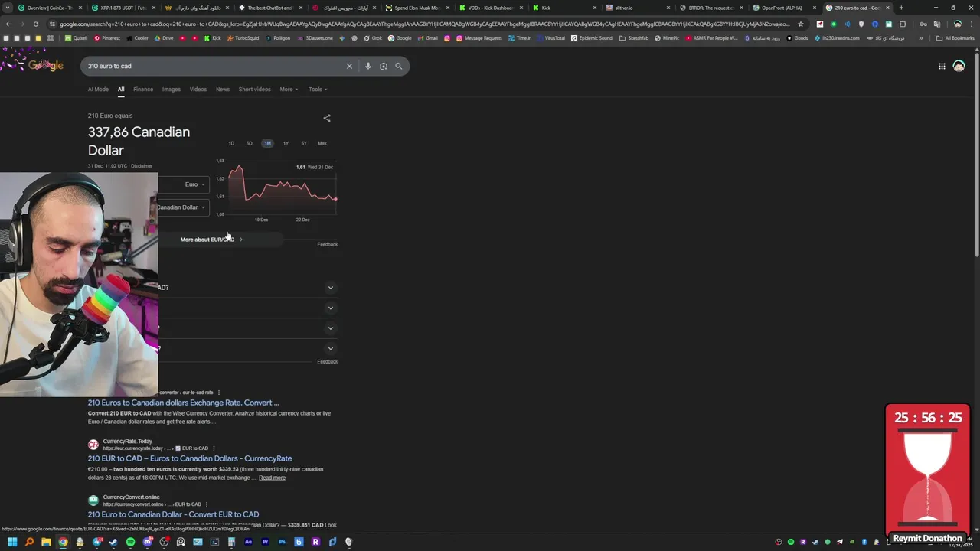The width and height of the screenshot is (980, 551).
Task: Open the VirusTotal bookmark
Action: pos(550,37)
